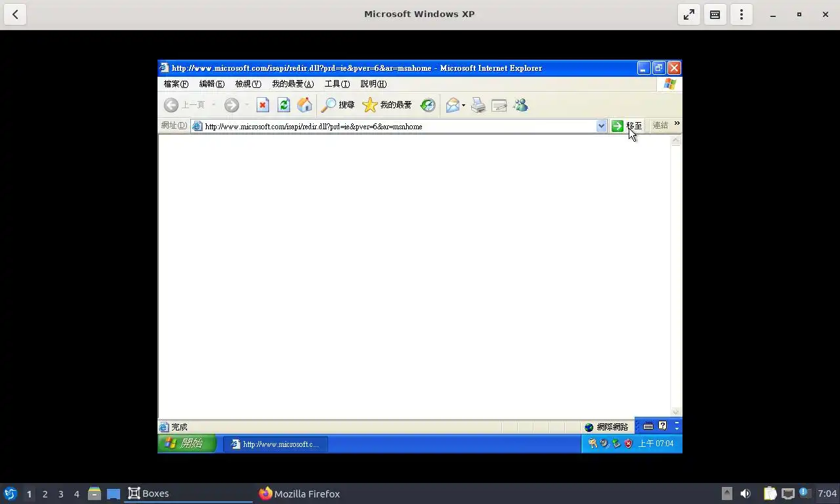Click the keys tray icon in XP

coord(593,444)
